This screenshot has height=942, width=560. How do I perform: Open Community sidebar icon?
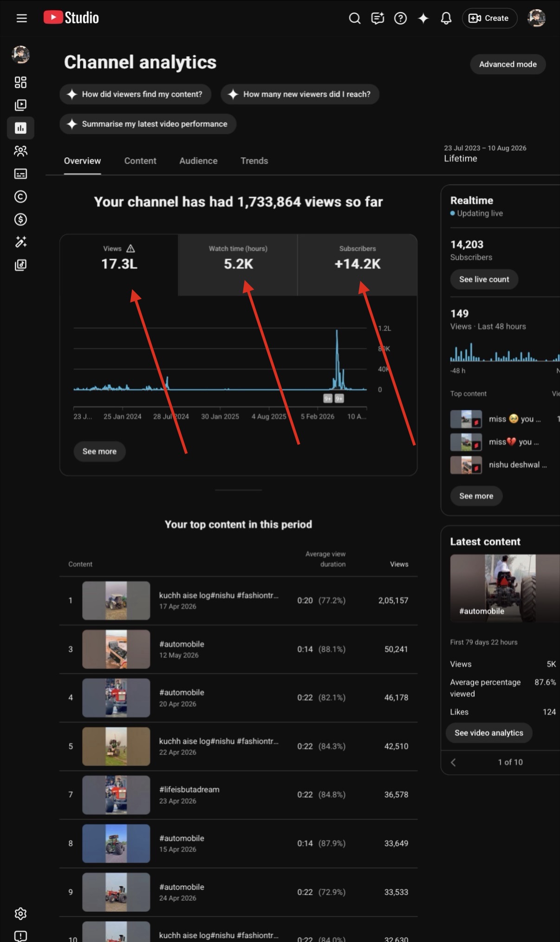pos(20,151)
